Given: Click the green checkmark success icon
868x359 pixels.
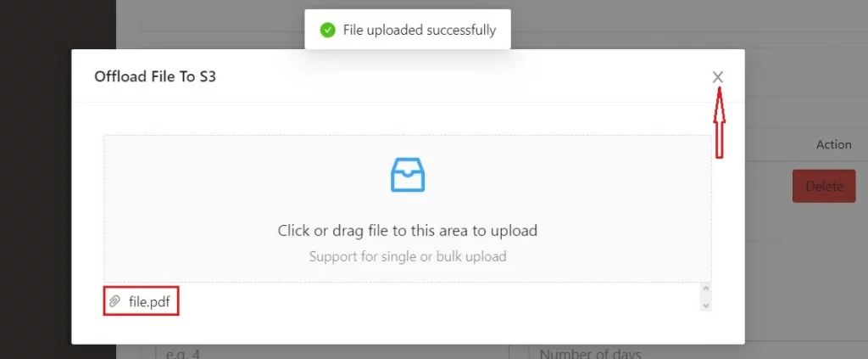Looking at the screenshot, I should 328,30.
